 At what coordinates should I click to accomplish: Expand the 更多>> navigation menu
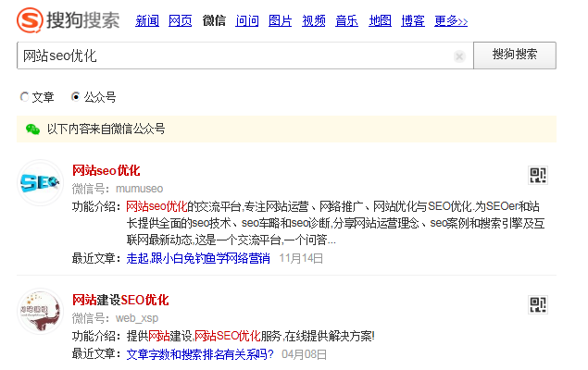pos(451,20)
